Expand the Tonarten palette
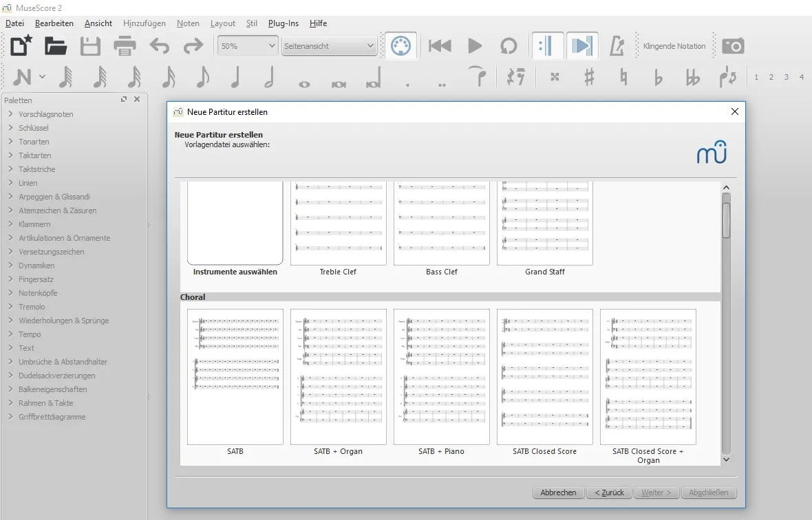Image resolution: width=812 pixels, height=520 pixels. pyautogui.click(x=10, y=141)
